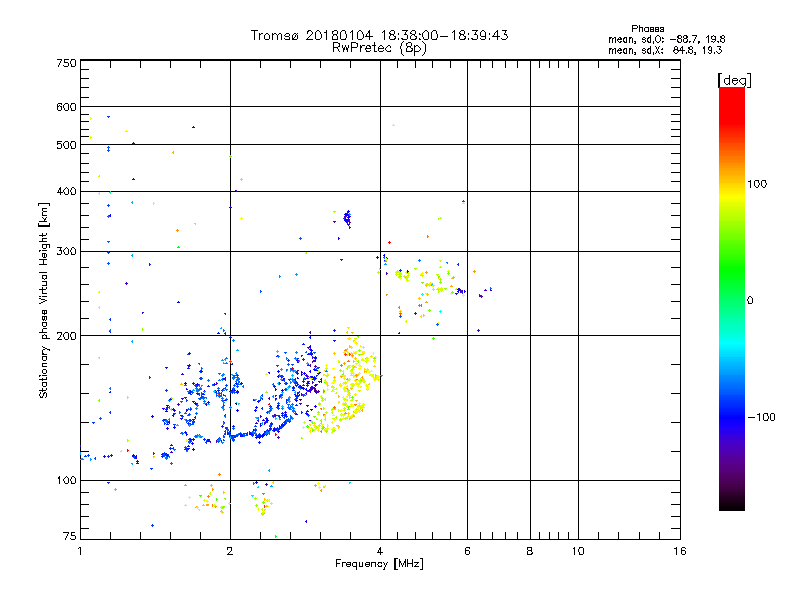Click the '10' frequency tick label
The width and height of the screenshot is (800, 600).
[x=578, y=551]
